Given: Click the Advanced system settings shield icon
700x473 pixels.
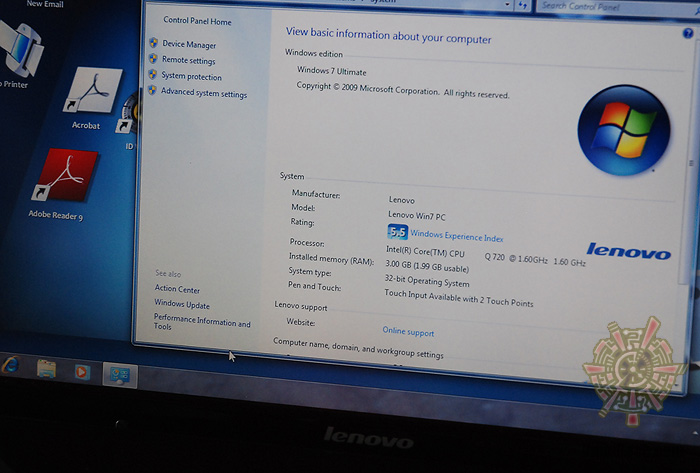Looking at the screenshot, I should (152, 90).
